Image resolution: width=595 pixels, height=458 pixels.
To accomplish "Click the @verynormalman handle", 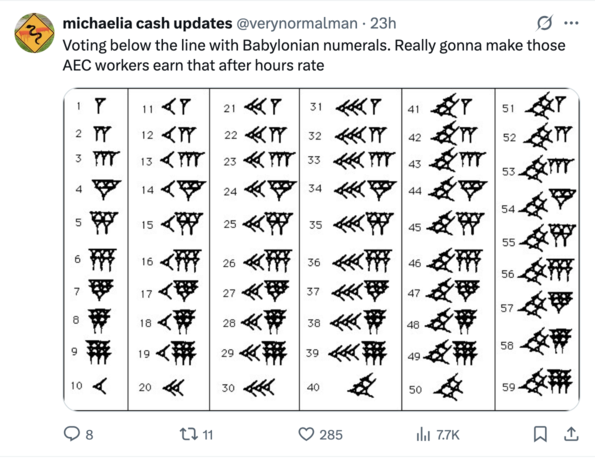I will [297, 24].
